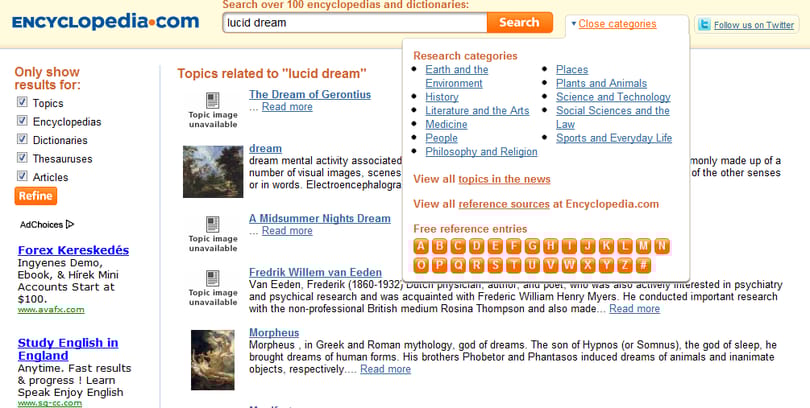Image resolution: width=810 pixels, height=408 pixels.
Task: Open free reference entries # symbol
Action: [x=643, y=265]
